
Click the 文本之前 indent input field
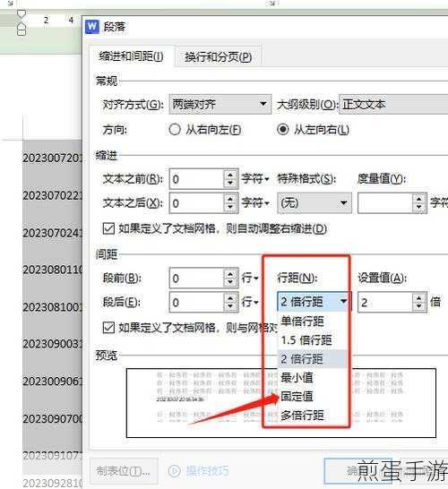click(x=196, y=179)
